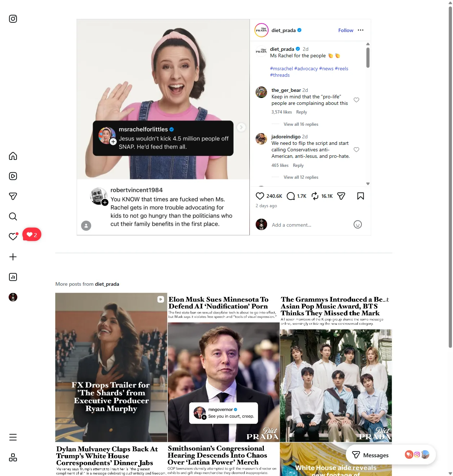Click comments scrollbar up arrow
This screenshot has width=453, height=476.
coord(368,44)
